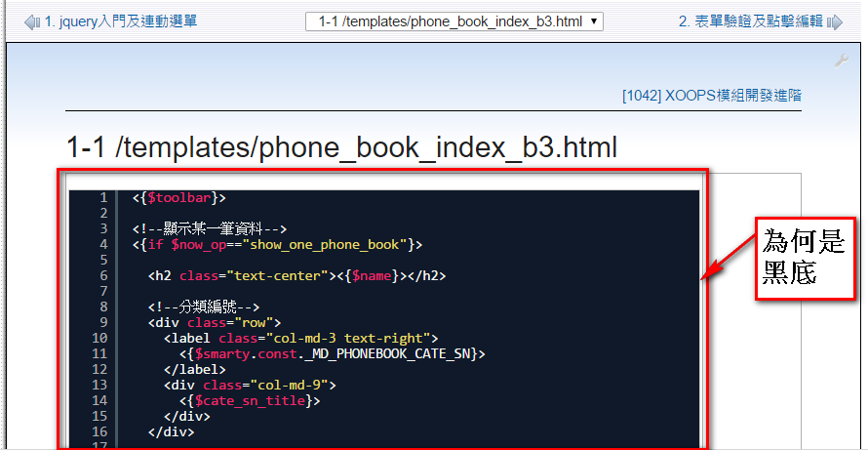This screenshot has width=868, height=450.
Task: Open the wrench tool icon
Action: click(842, 61)
